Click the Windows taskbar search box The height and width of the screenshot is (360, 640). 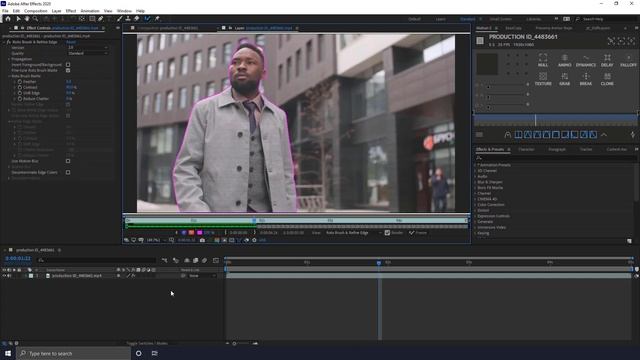74,353
